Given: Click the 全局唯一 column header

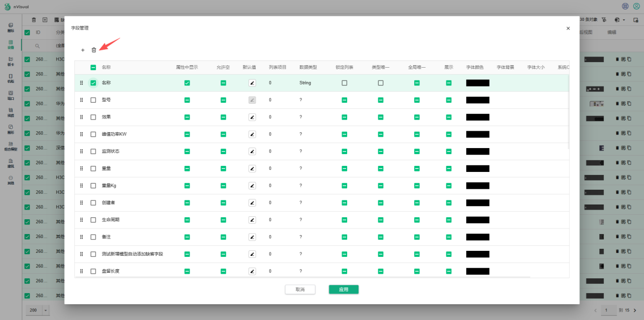Looking at the screenshot, I should point(417,67).
